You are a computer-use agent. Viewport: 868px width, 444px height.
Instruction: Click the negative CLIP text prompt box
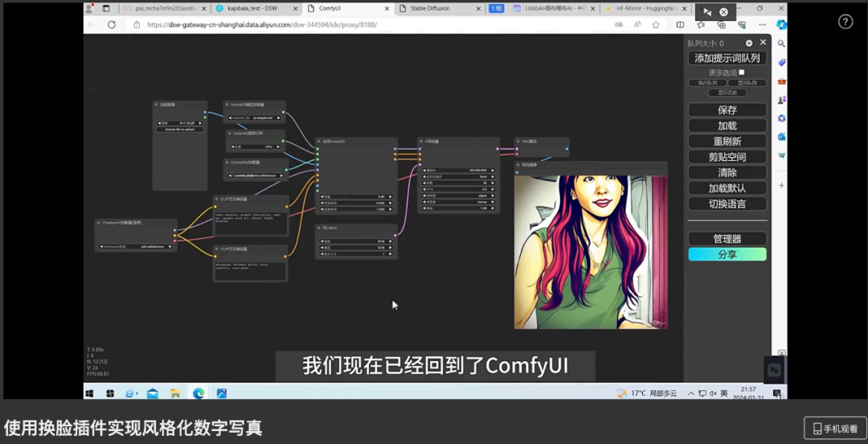251,271
